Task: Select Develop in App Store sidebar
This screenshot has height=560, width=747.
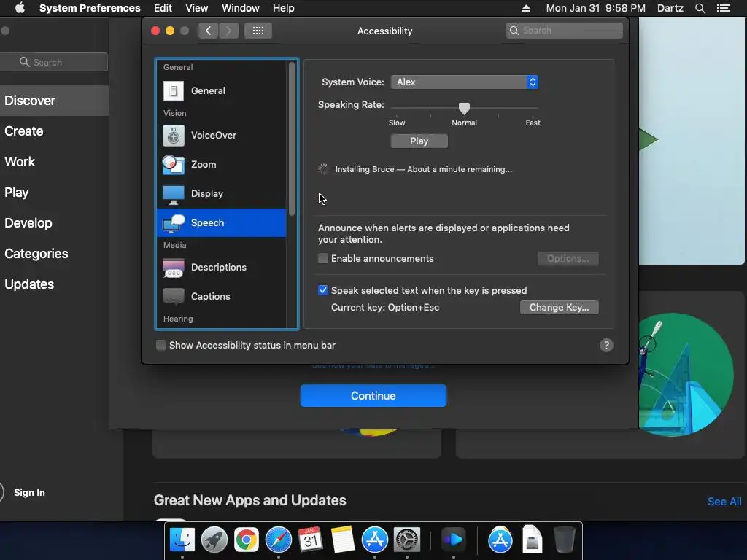Action: click(54, 223)
